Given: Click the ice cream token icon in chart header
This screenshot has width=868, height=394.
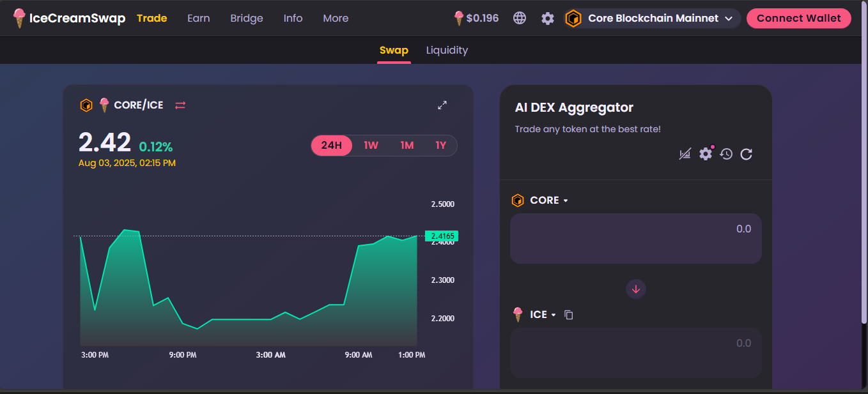Looking at the screenshot, I should [104, 105].
